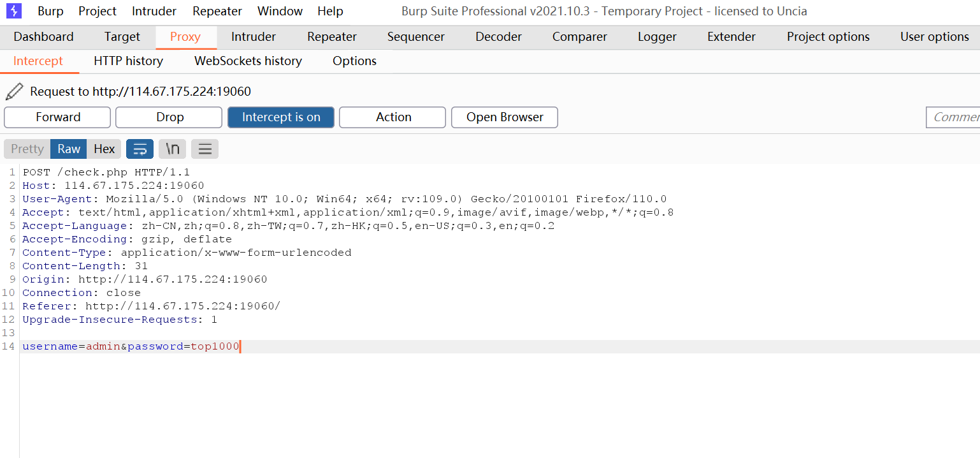
Task: Toggle the word wrap icon button
Action: 140,149
